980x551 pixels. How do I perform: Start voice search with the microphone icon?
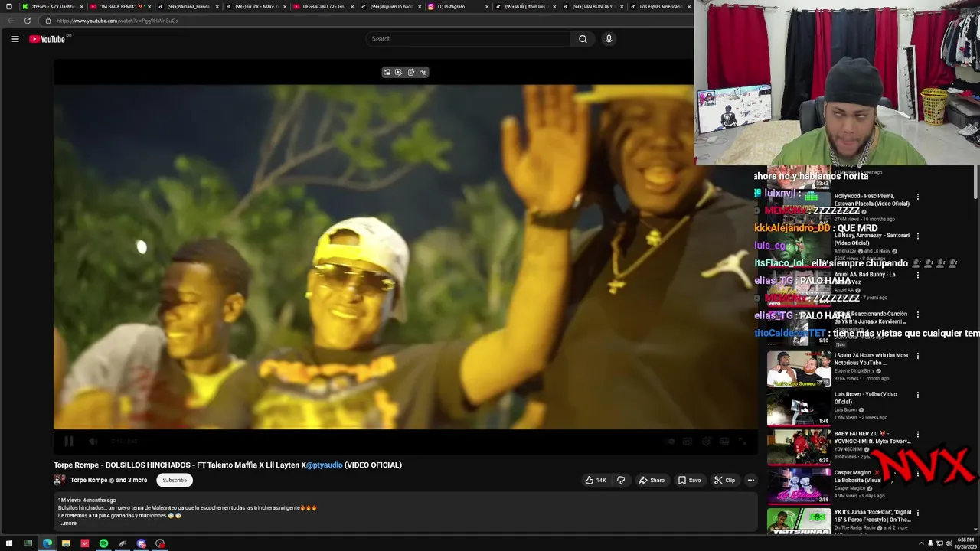609,39
